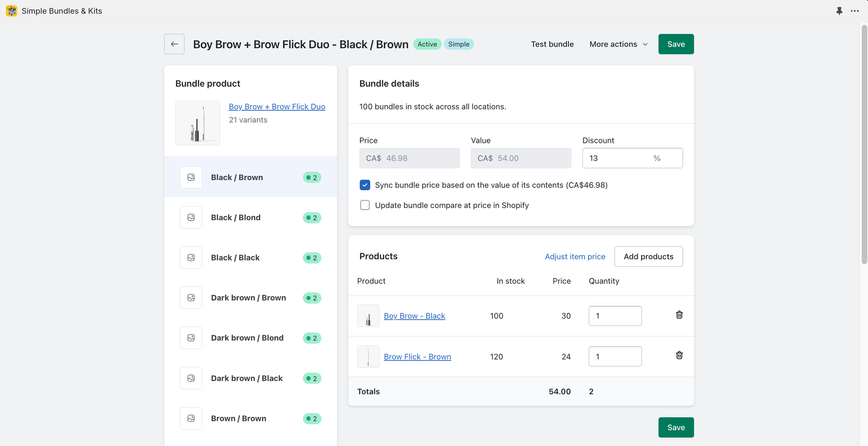This screenshot has width=868, height=446.
Task: Click the Bundle details heading
Action: 389,83
